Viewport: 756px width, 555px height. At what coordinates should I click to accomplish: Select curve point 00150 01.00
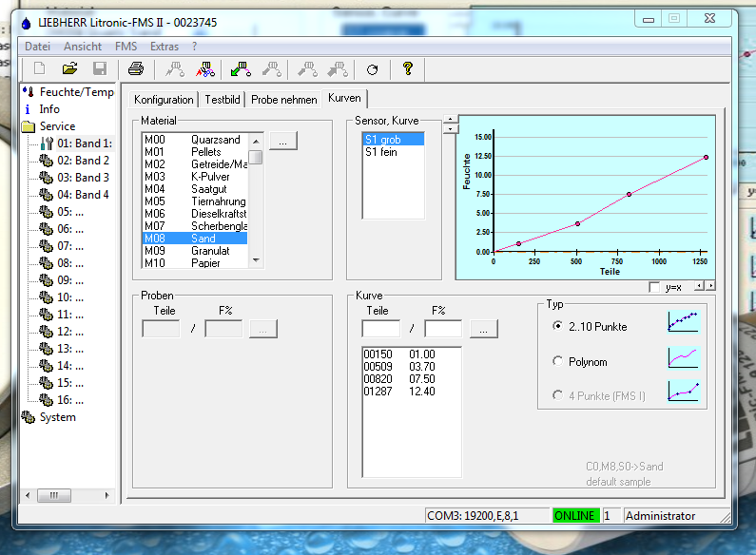[x=411, y=354]
